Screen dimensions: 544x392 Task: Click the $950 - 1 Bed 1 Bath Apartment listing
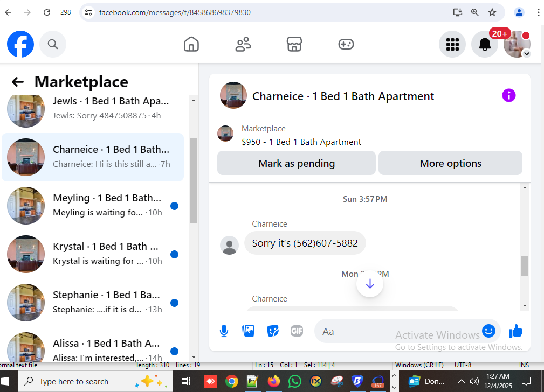point(301,142)
